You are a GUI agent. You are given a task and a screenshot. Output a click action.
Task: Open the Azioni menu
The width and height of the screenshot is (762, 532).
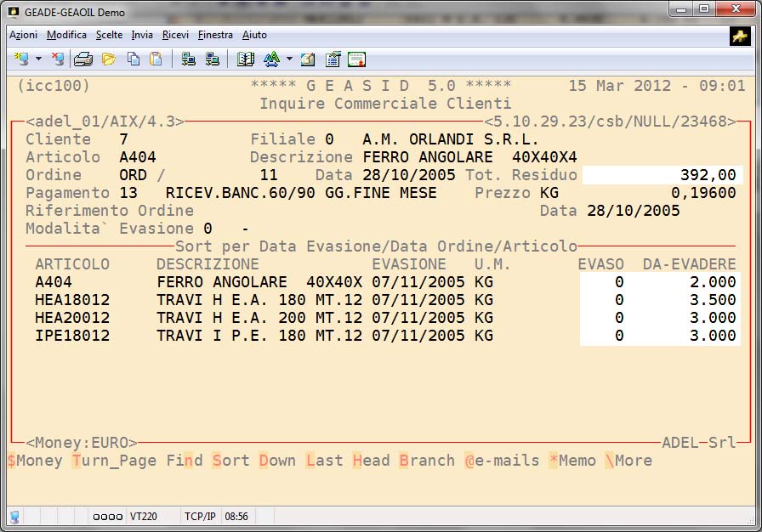coord(23,35)
